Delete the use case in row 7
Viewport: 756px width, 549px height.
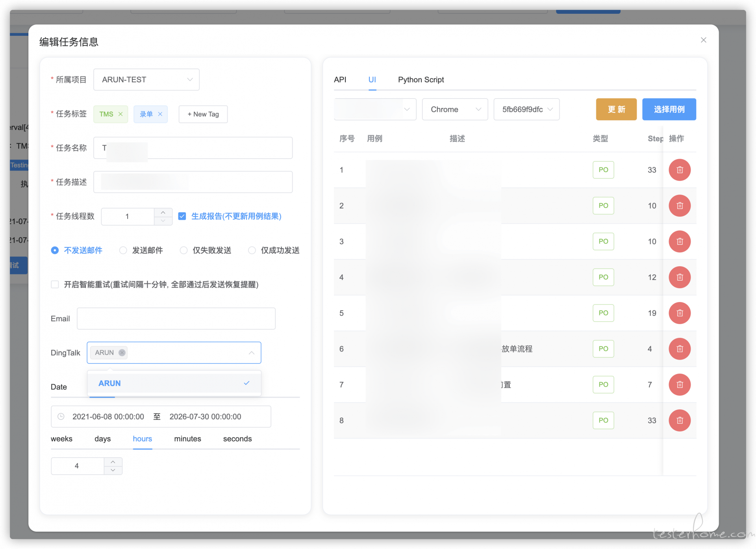pos(680,384)
